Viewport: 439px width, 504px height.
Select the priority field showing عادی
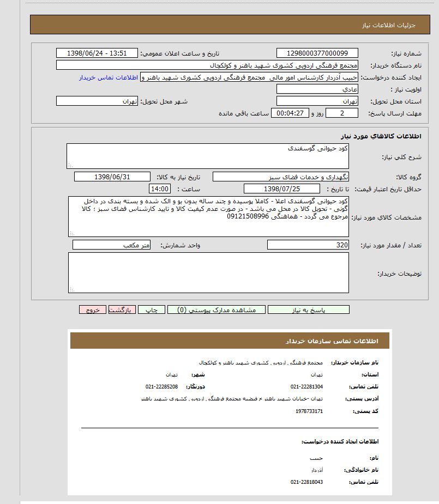click(317, 89)
